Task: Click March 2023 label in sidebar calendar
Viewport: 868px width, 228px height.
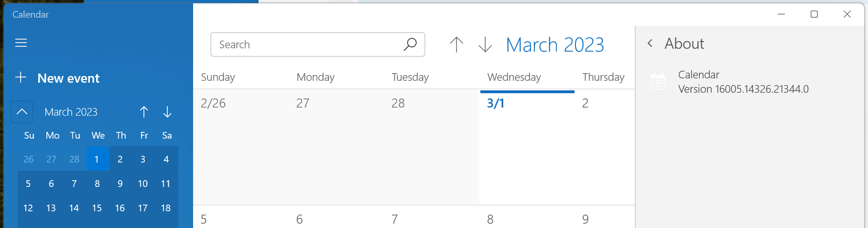Action: 71,112
